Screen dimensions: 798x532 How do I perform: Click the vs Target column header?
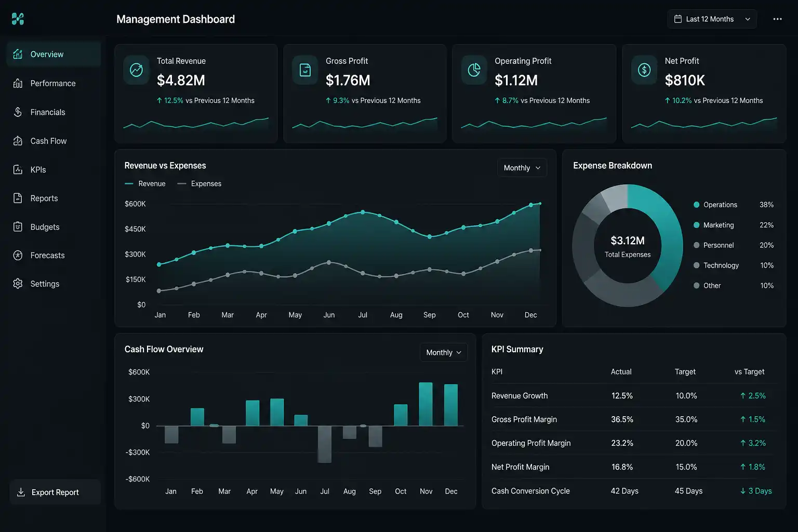(749, 371)
